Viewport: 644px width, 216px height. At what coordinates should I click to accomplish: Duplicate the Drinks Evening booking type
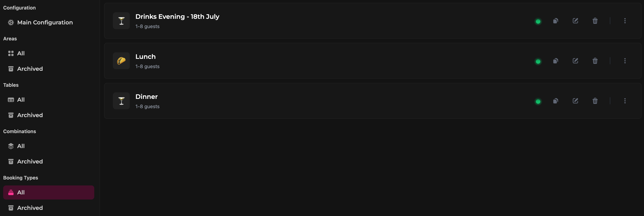(x=556, y=21)
